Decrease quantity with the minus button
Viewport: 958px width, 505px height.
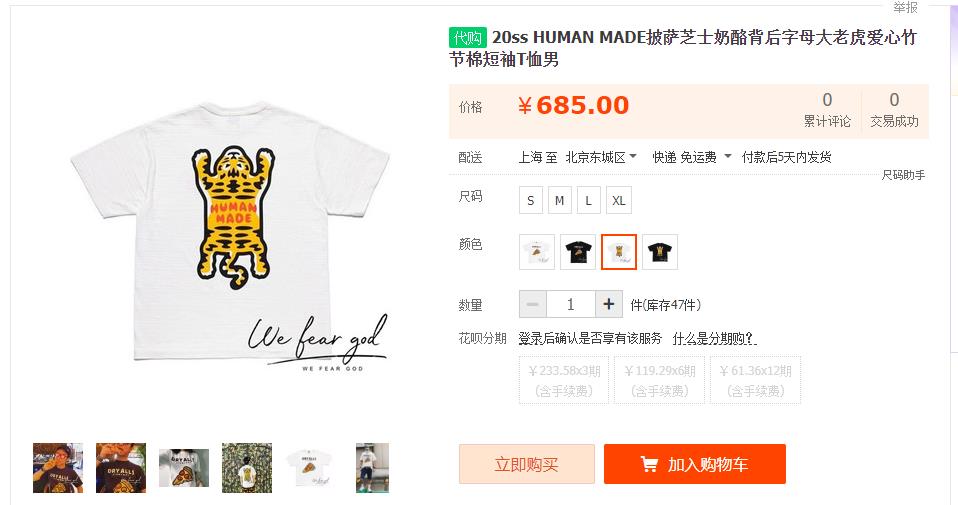coord(533,304)
